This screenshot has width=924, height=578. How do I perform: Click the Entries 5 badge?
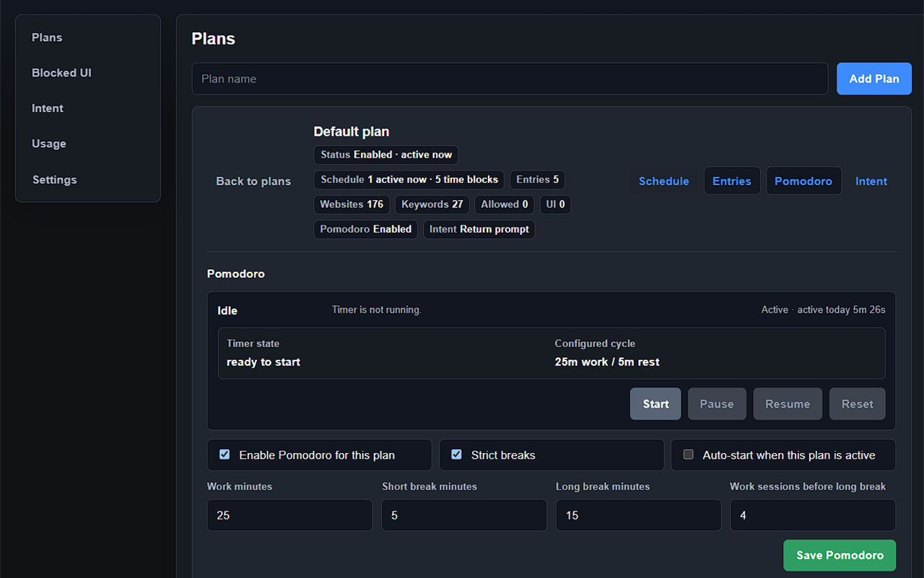(x=538, y=179)
